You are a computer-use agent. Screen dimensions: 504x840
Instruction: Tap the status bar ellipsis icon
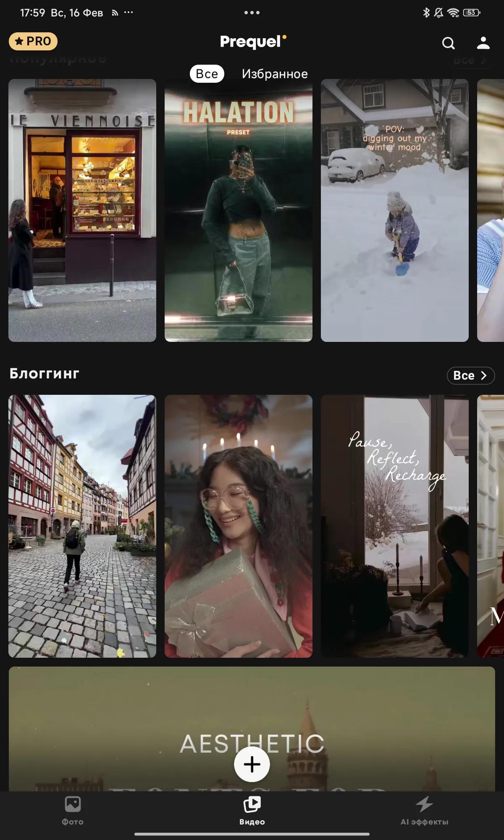(129, 13)
